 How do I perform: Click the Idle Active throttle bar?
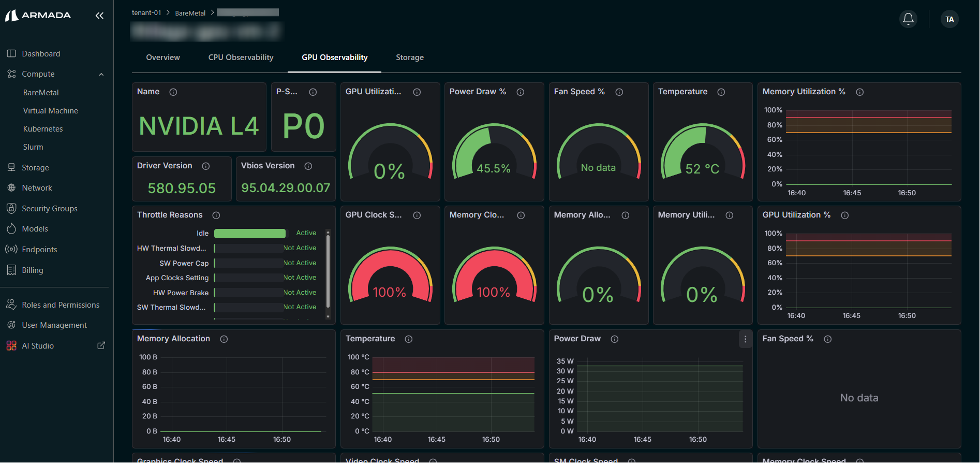point(250,234)
